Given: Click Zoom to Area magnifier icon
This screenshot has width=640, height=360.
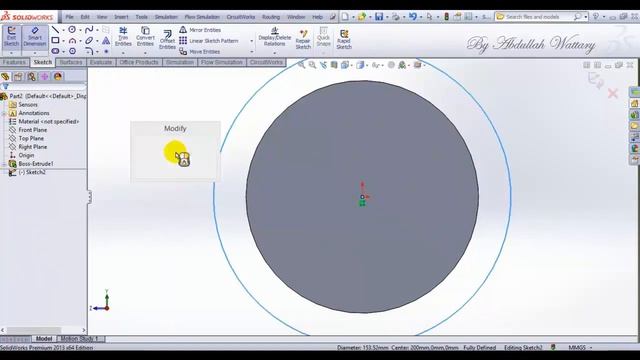Looking at the screenshot, I should tap(312, 64).
